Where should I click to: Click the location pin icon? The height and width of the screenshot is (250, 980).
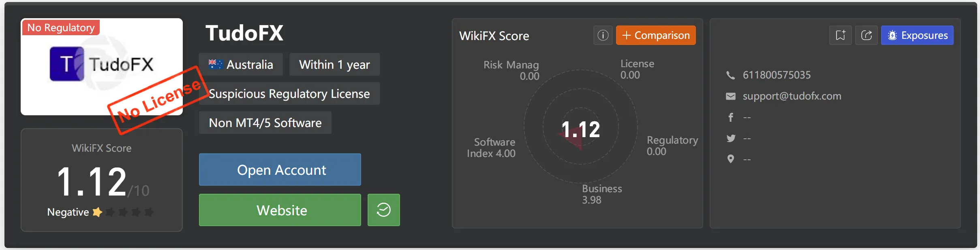coord(730,159)
